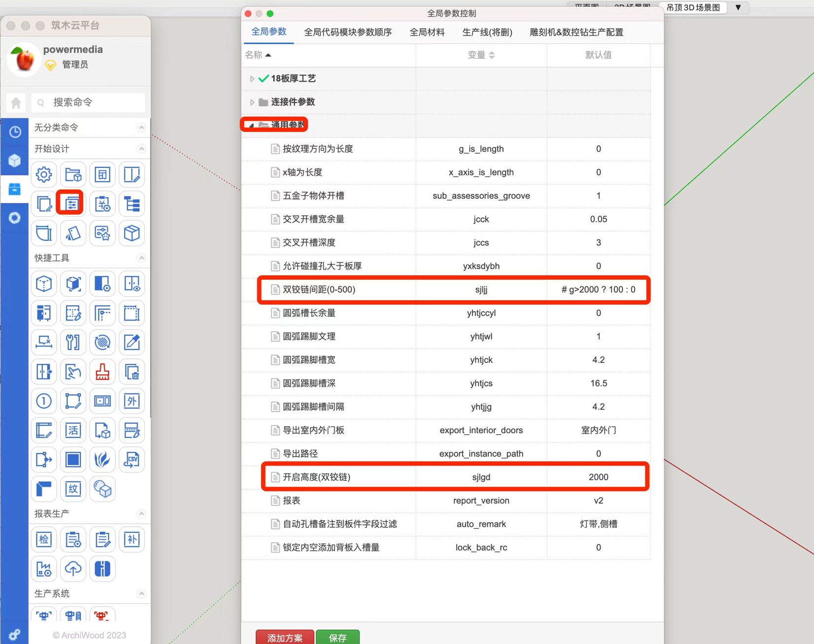Collapse the 无分类命令 section
814x644 pixels.
(x=141, y=128)
